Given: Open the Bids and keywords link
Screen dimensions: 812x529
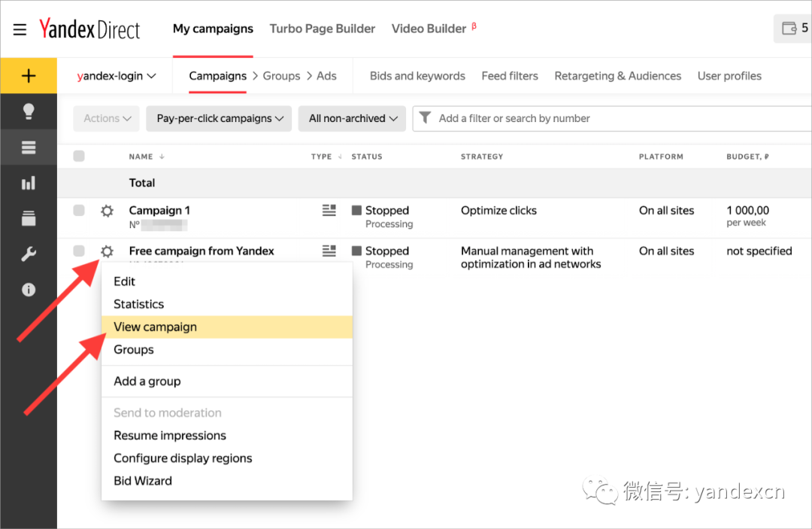Looking at the screenshot, I should [x=417, y=76].
